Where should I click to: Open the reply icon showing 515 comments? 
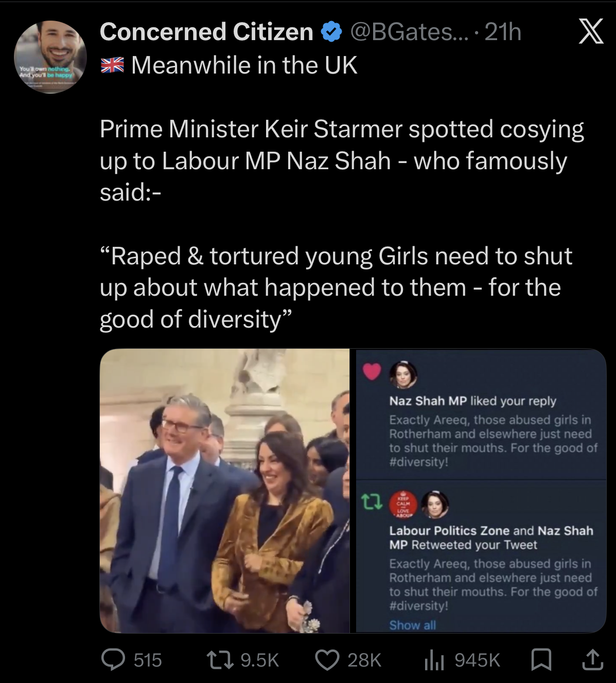click(x=113, y=659)
